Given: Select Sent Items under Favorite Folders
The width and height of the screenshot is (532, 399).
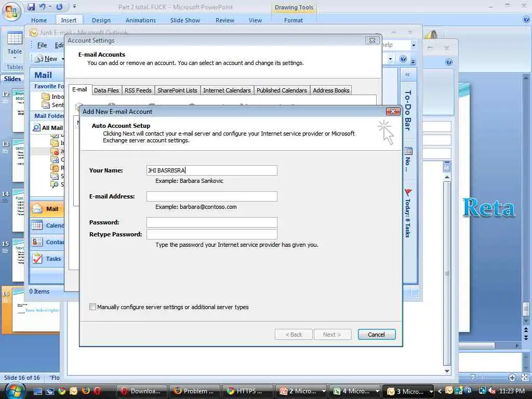Looking at the screenshot, I should pos(52,105).
